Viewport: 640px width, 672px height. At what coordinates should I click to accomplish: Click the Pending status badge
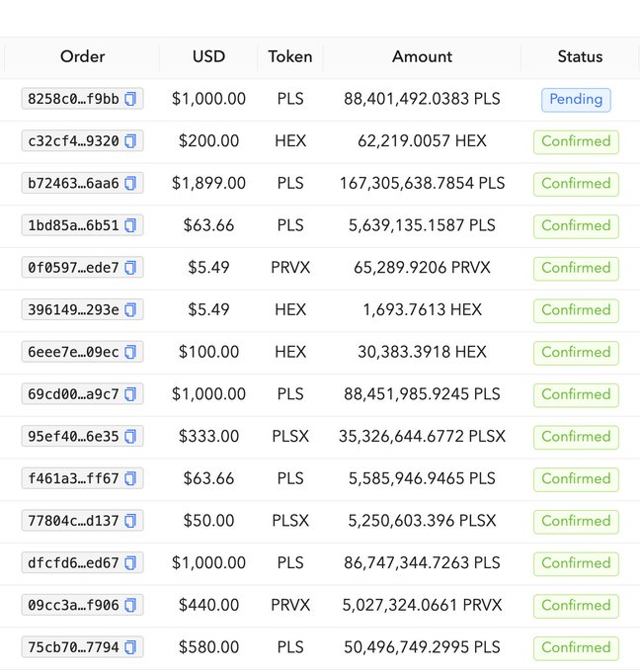576,100
